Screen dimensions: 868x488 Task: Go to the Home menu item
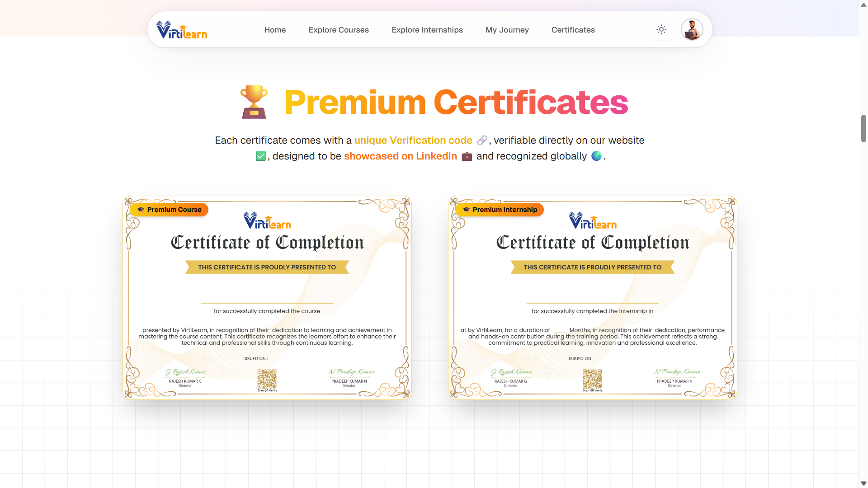275,30
